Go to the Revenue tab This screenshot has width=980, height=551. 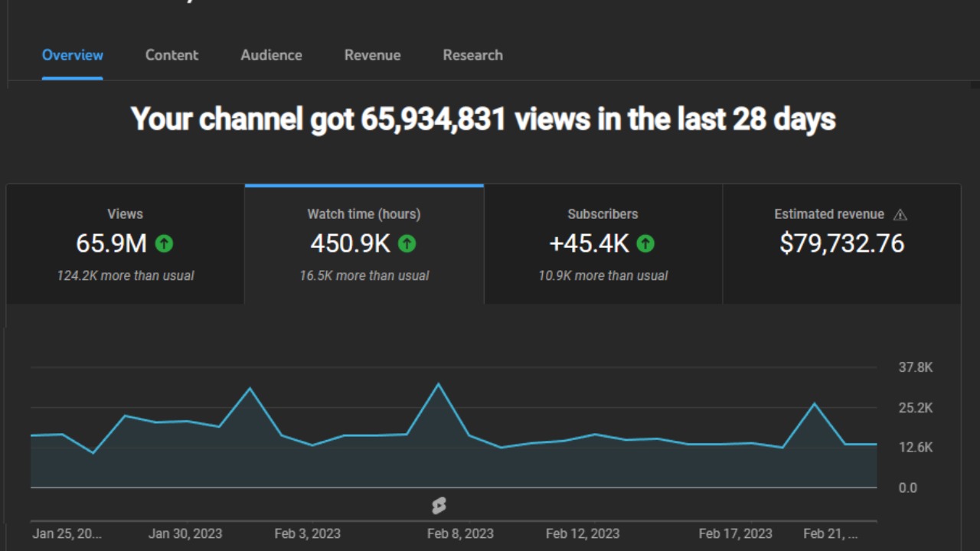372,55
